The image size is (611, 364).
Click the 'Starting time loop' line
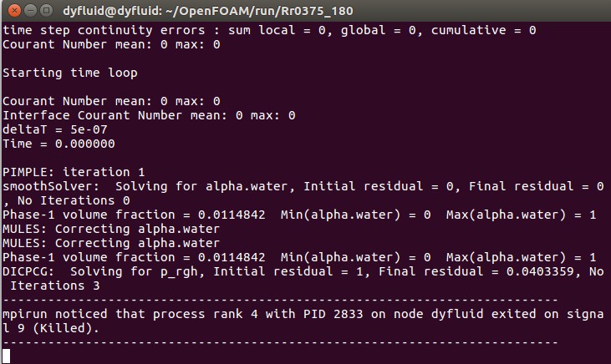point(70,73)
